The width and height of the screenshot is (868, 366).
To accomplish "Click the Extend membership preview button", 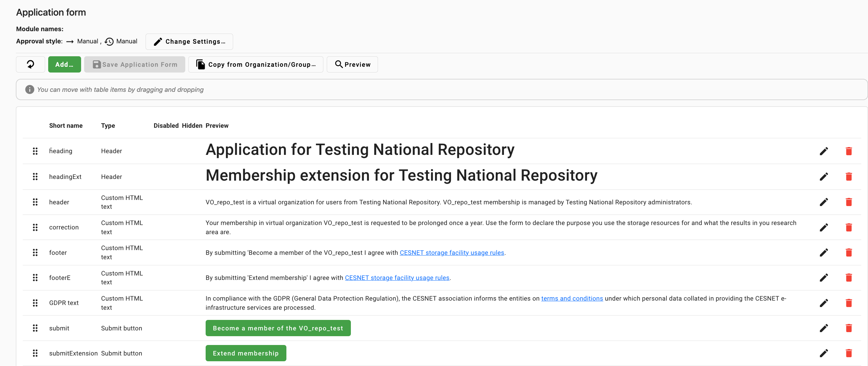I will click(246, 353).
